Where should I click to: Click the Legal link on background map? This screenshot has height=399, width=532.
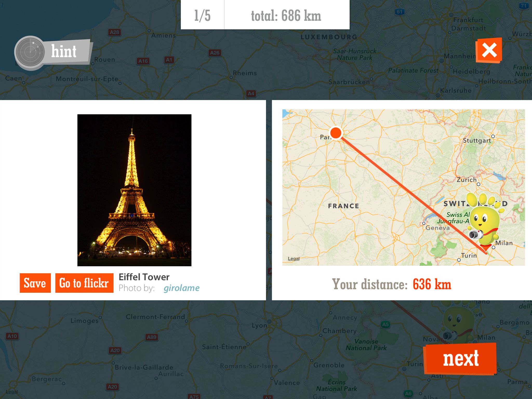tap(12, 392)
